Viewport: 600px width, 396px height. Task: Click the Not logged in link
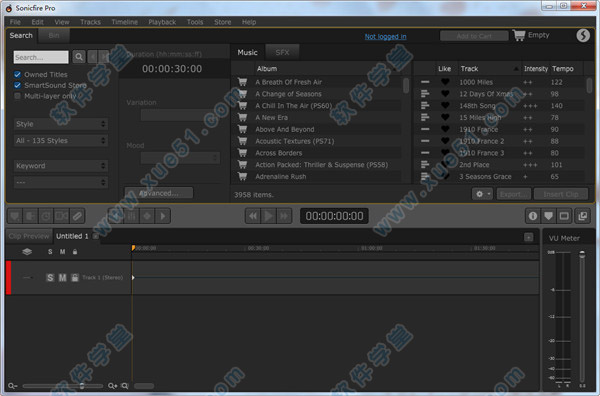click(385, 36)
